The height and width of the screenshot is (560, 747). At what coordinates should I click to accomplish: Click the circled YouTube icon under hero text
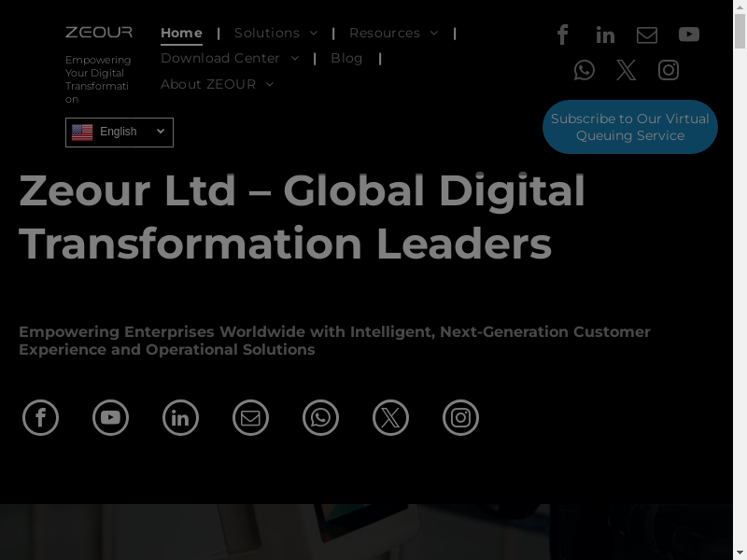point(110,417)
